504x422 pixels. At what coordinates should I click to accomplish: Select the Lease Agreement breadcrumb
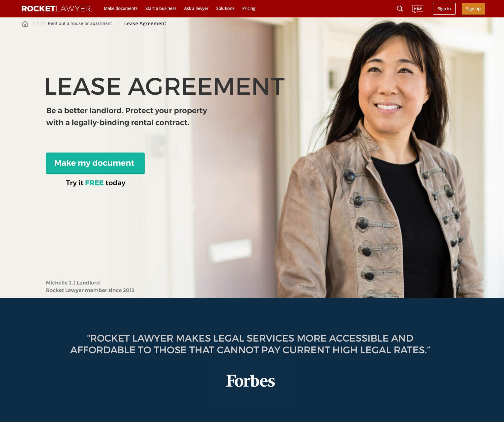point(145,23)
